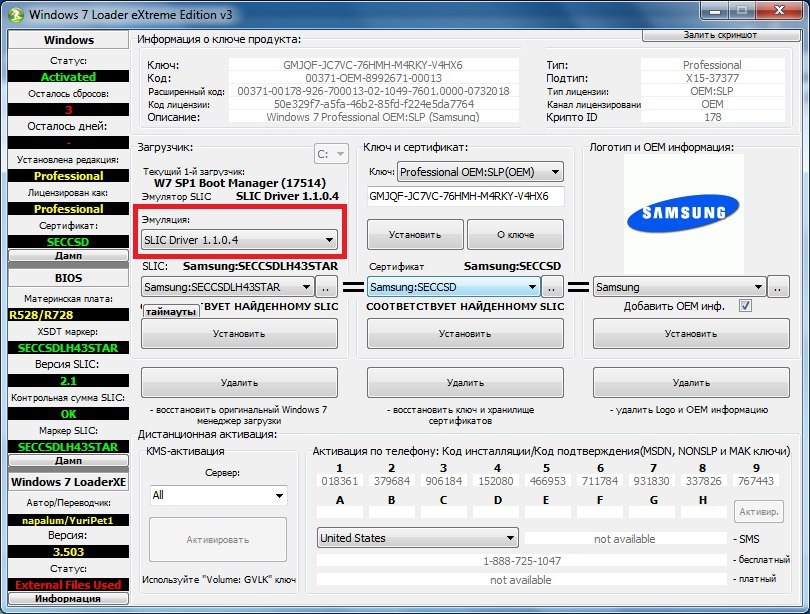Viewport: 810px width, 614px height.
Task: Click 'Удалить' to remove Logo and OEM info
Action: (691, 383)
